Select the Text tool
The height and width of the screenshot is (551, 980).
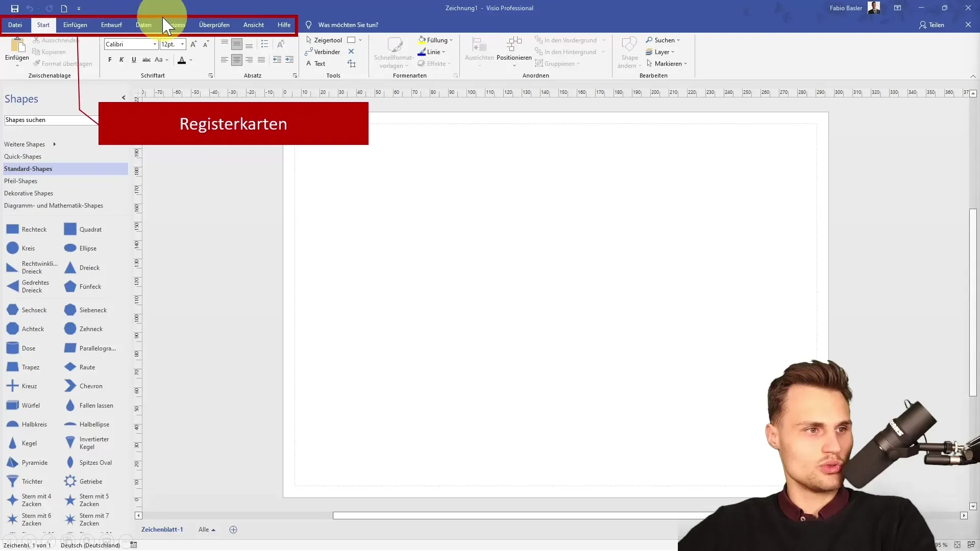point(315,63)
